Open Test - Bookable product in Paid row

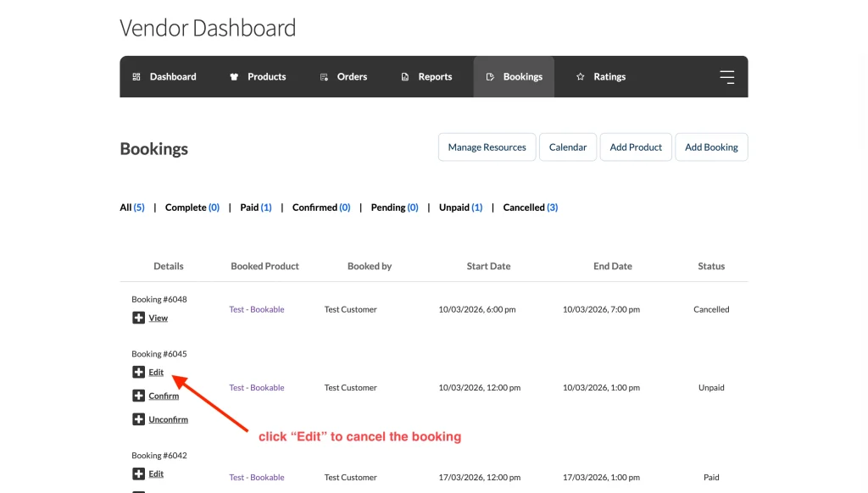pyautogui.click(x=257, y=477)
